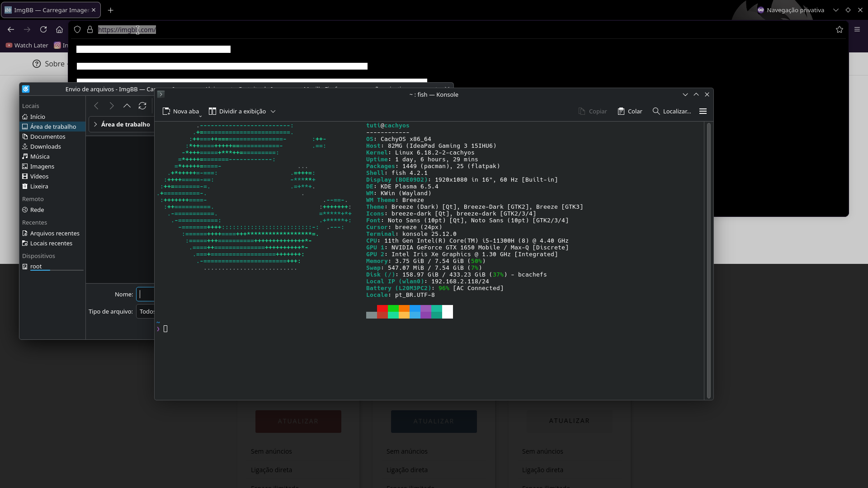Viewport: 868px width, 488px height.
Task: Click the red swatch in terminal palette
Action: tap(382, 309)
